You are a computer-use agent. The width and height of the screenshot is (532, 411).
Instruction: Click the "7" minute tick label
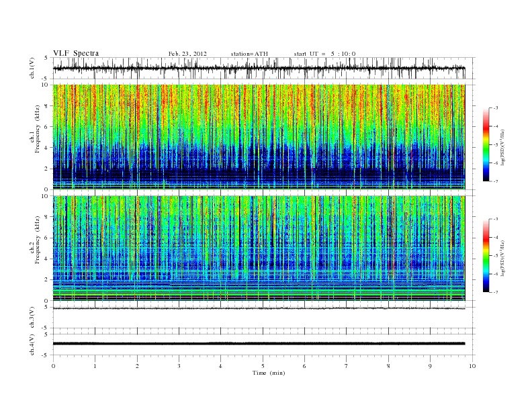coord(347,366)
